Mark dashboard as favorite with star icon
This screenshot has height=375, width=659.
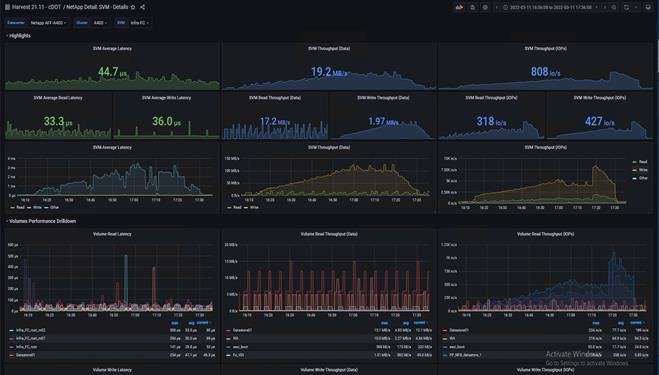133,7
